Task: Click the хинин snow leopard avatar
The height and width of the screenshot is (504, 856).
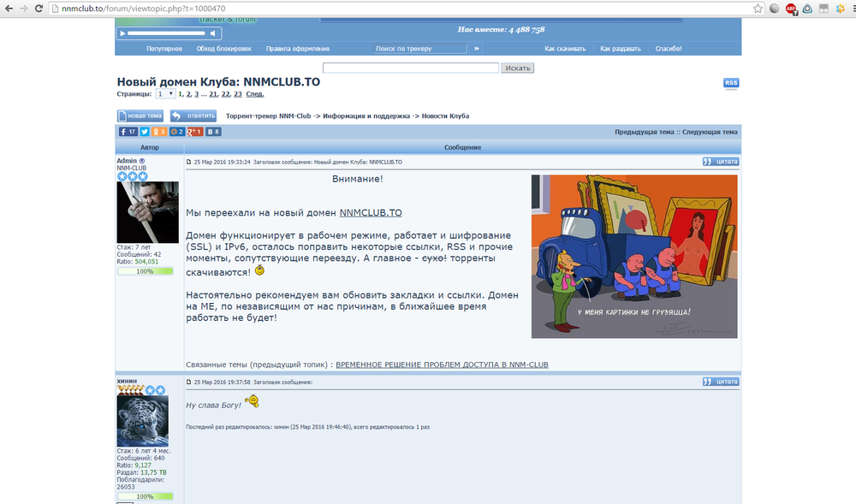Action: pyautogui.click(x=142, y=421)
